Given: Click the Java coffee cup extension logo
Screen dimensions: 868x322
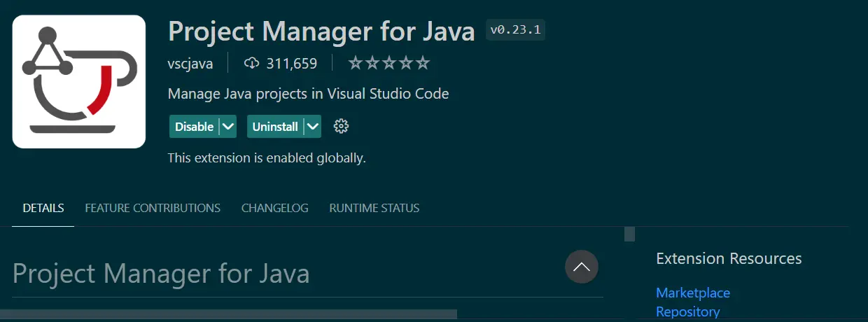Looking at the screenshot, I should [78, 81].
